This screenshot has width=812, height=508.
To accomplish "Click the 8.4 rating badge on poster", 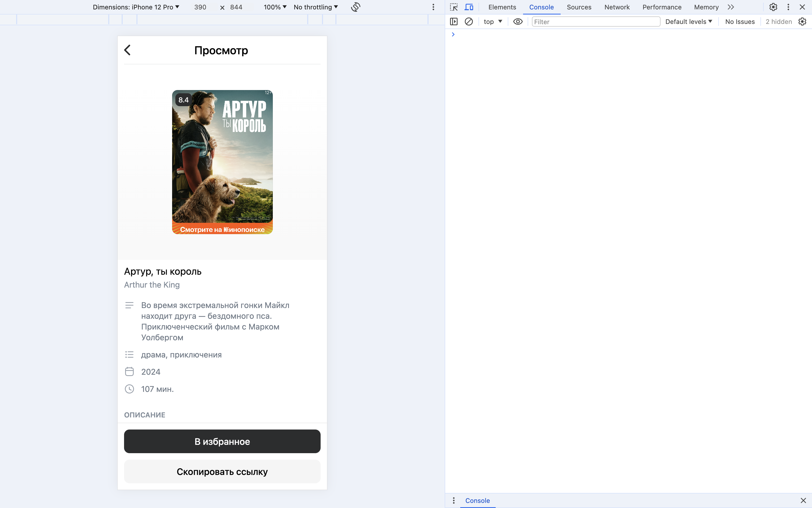I will click(184, 100).
